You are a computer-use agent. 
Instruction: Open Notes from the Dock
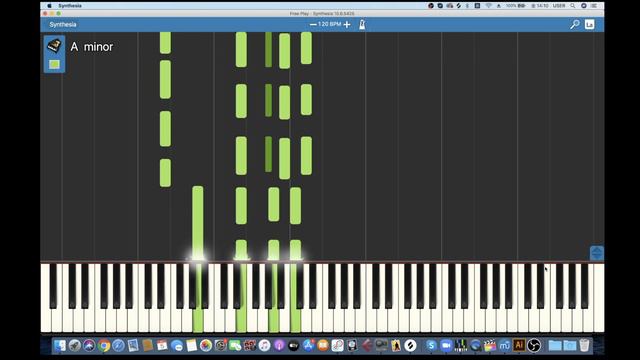tap(191, 346)
